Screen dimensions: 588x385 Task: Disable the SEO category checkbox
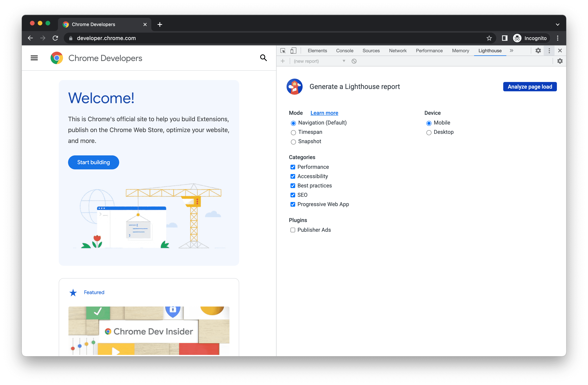tap(292, 195)
